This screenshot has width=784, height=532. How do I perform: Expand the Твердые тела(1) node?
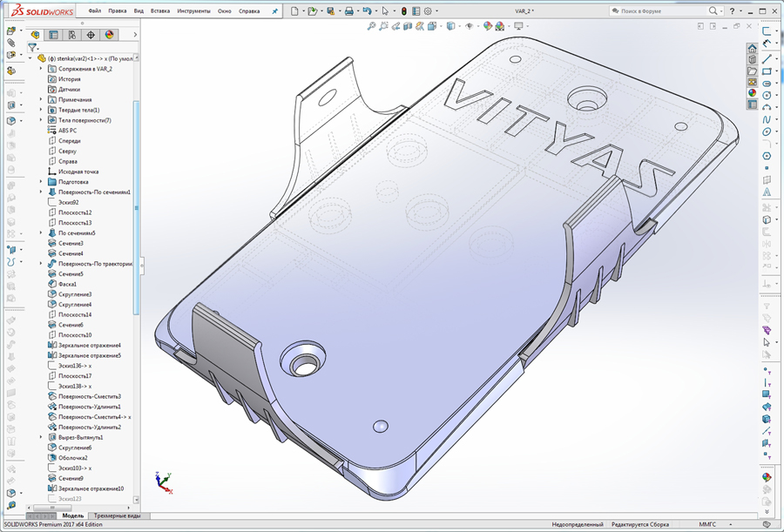(x=41, y=110)
